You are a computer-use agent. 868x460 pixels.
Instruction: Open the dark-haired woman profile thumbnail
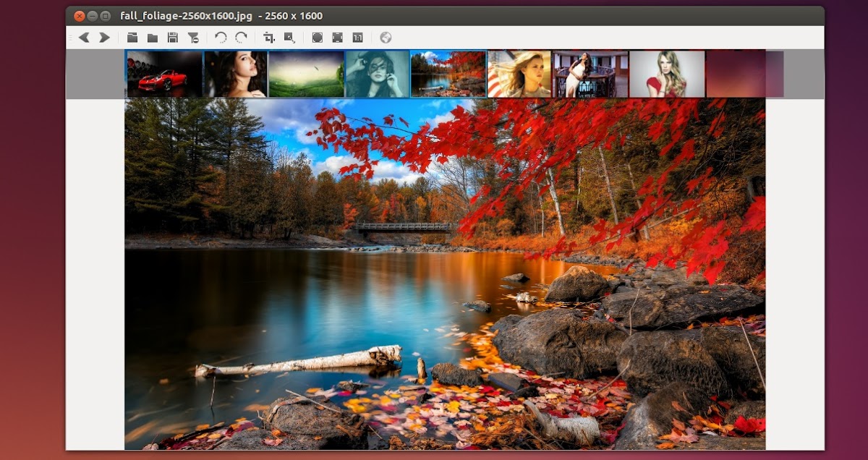(235, 73)
